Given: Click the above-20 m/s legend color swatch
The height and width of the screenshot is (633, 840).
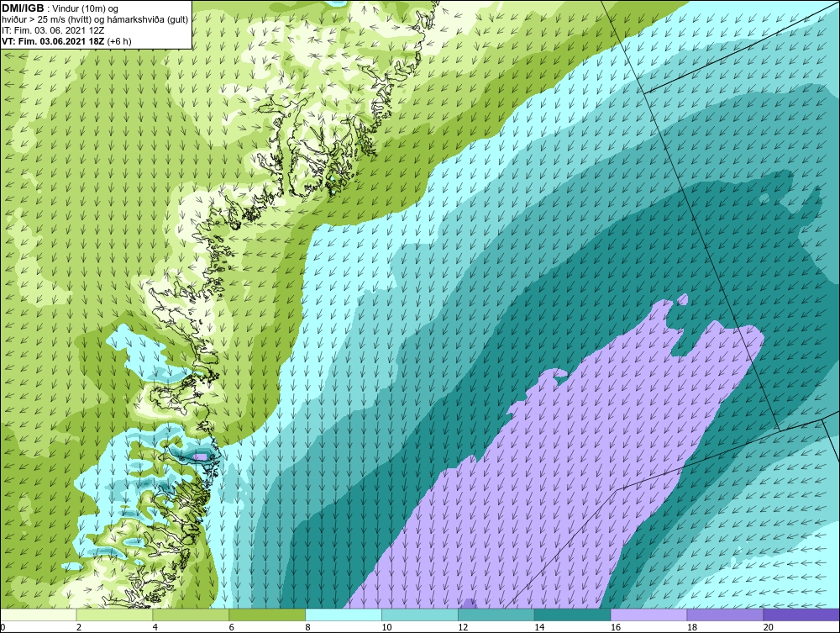Looking at the screenshot, I should click(x=801, y=615).
